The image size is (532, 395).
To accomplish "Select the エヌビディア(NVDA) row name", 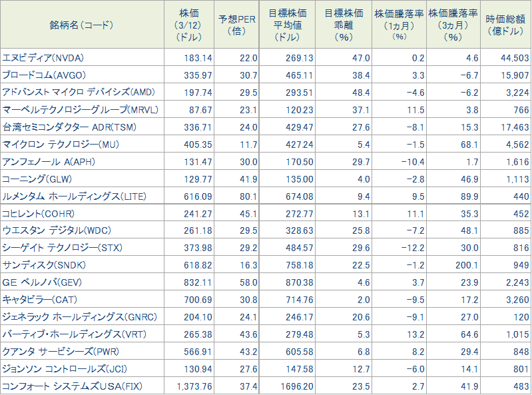I will 44,58.
